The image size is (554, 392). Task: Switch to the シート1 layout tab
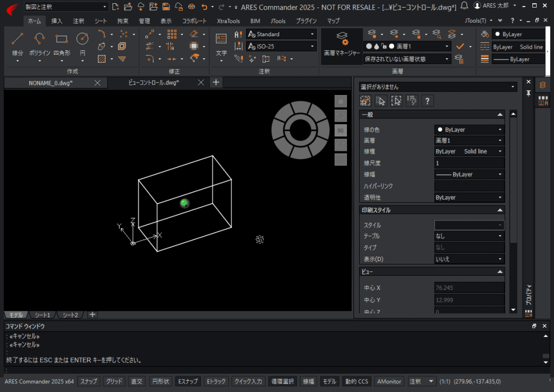click(x=43, y=315)
